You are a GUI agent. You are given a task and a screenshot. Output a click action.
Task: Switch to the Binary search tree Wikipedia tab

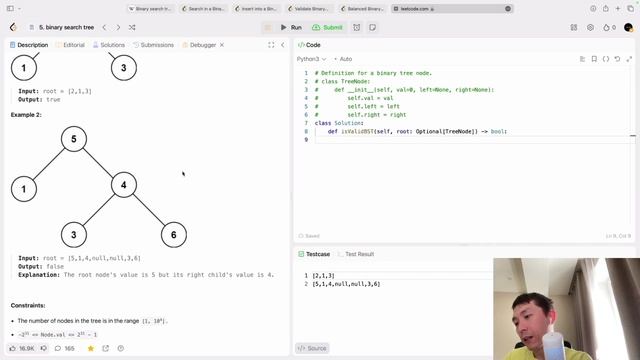(x=151, y=9)
